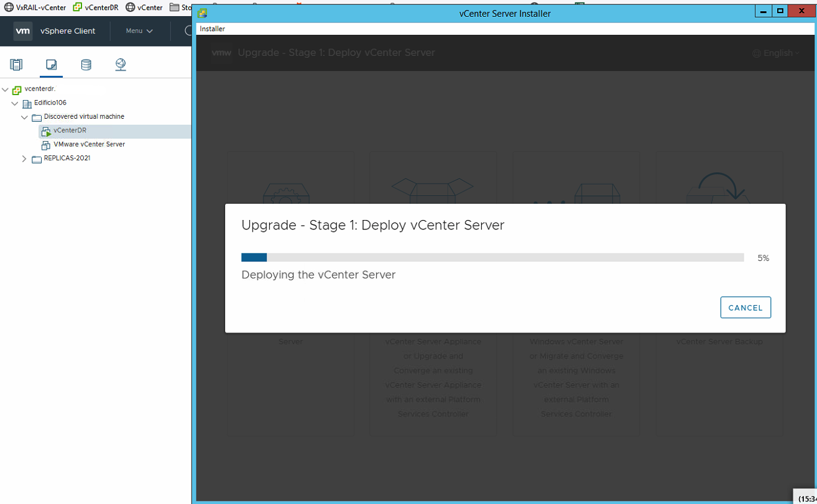
Task: Click the vCenter Server Installer title bar icon
Action: (202, 13)
